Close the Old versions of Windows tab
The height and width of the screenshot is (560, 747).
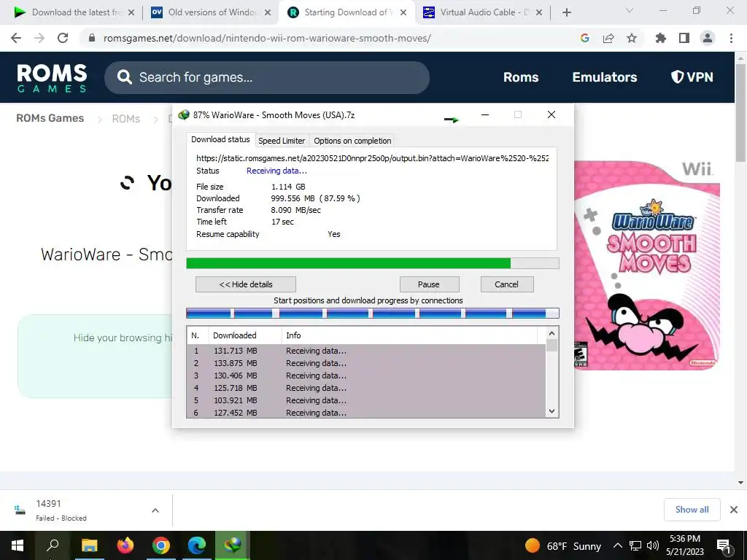(x=268, y=12)
